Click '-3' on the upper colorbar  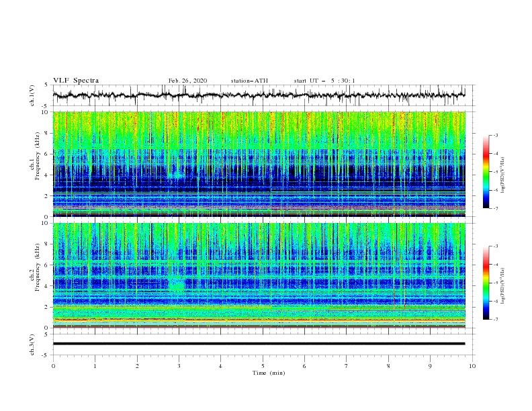(495, 135)
